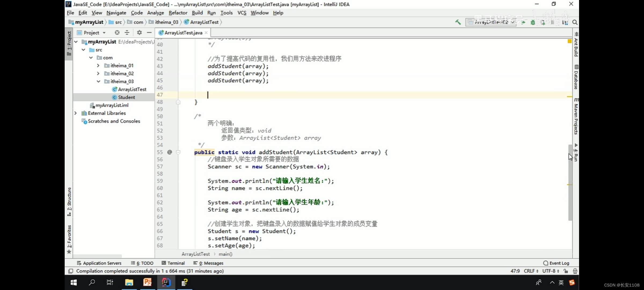Image resolution: width=644 pixels, height=290 pixels.
Task: Toggle the English input language indicator
Action: click(x=561, y=282)
